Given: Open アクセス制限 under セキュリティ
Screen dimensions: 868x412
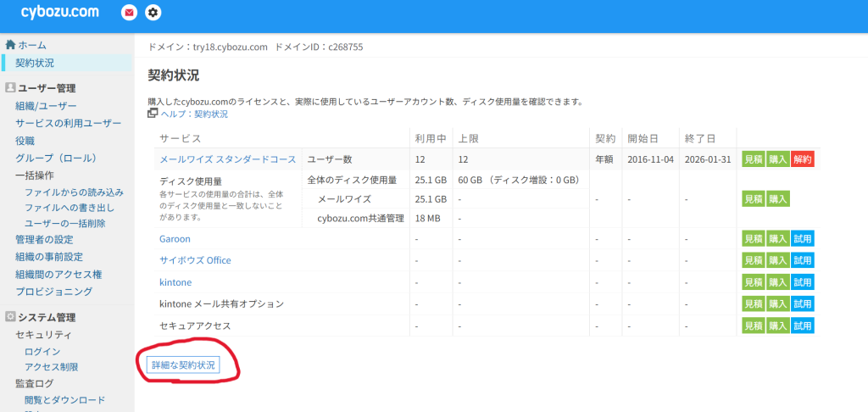Looking at the screenshot, I should coord(51,367).
